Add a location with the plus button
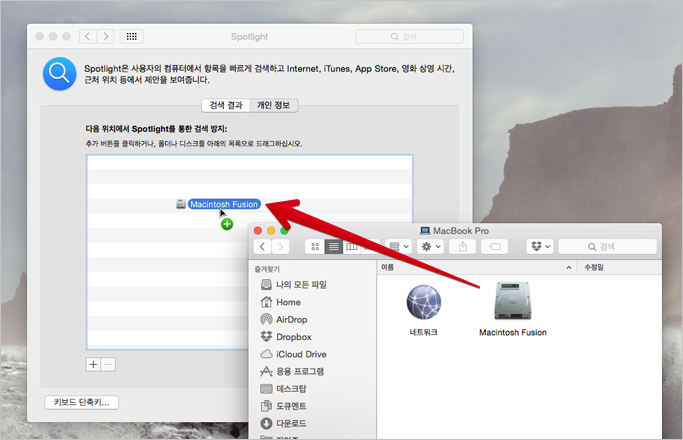This screenshot has width=683, height=440. point(93,365)
